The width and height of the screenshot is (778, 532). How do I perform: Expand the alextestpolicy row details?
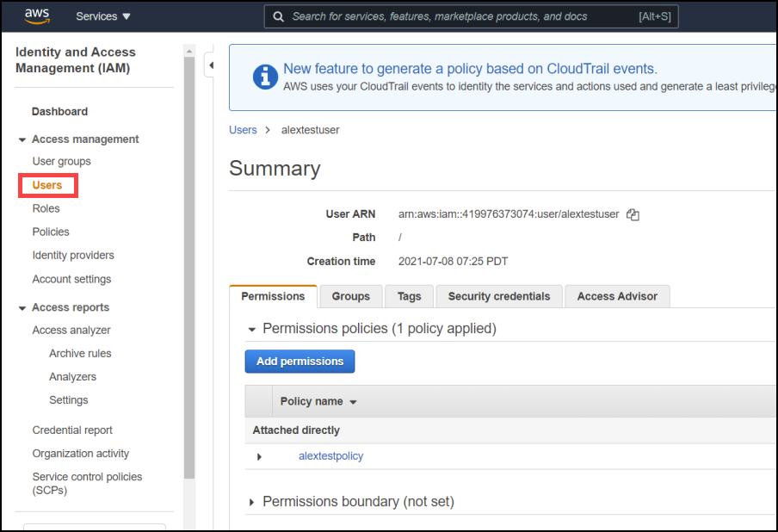tap(259, 456)
